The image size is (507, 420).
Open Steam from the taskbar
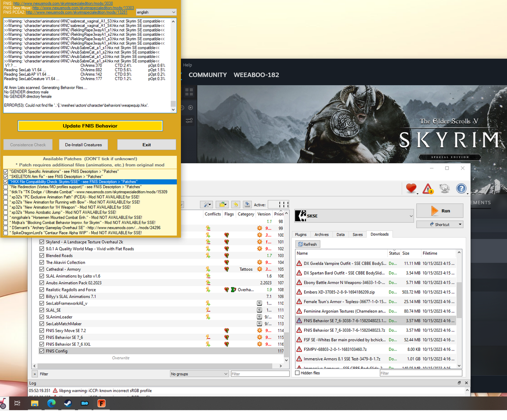[68, 403]
